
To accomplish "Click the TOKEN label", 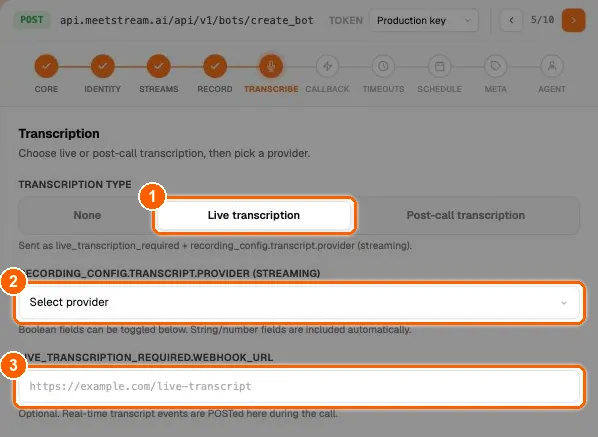I will 346,21.
